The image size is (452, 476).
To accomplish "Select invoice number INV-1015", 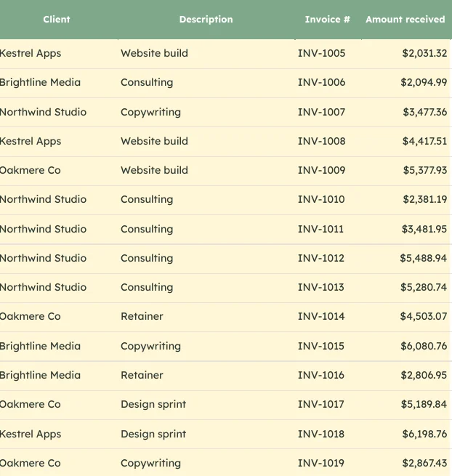I will 321,346.
